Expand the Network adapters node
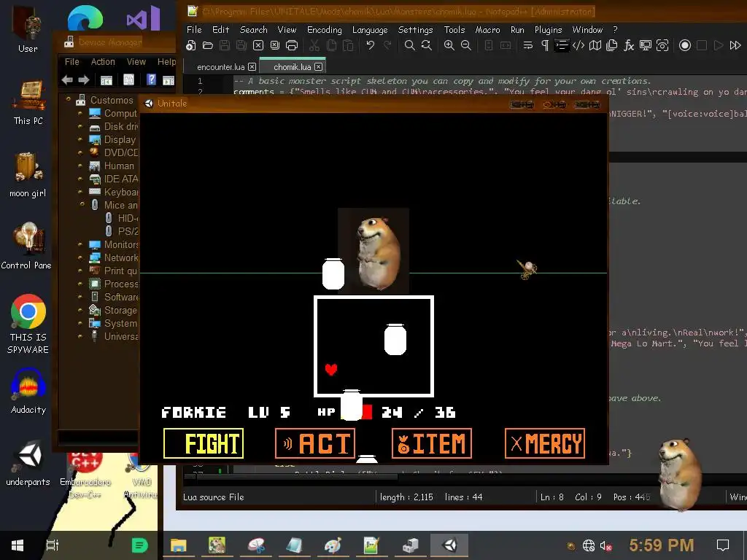Viewport: 747px width, 560px height. [x=80, y=257]
